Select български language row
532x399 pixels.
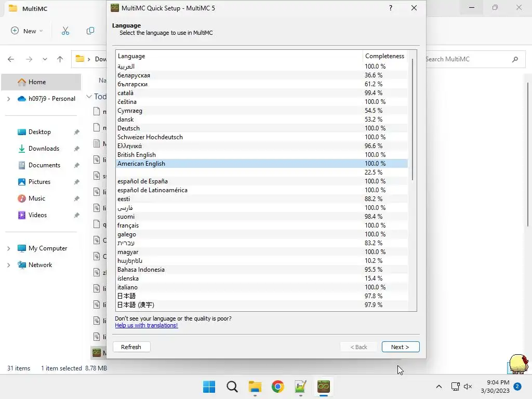click(x=262, y=84)
